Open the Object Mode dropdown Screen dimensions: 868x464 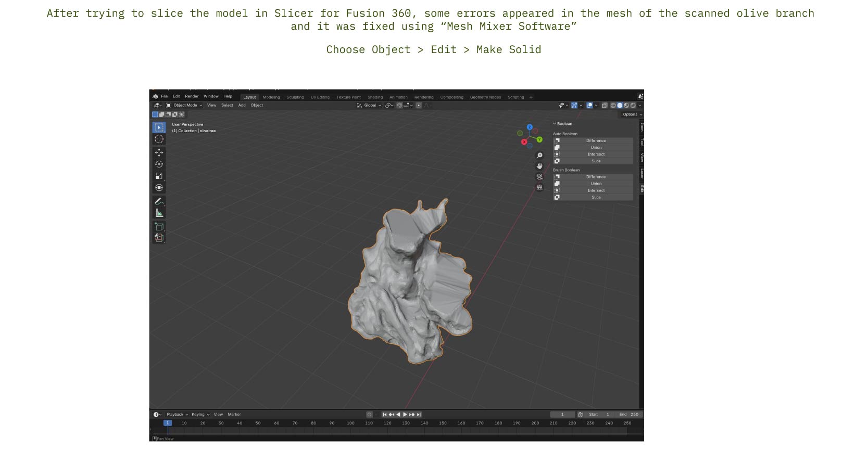tap(184, 105)
